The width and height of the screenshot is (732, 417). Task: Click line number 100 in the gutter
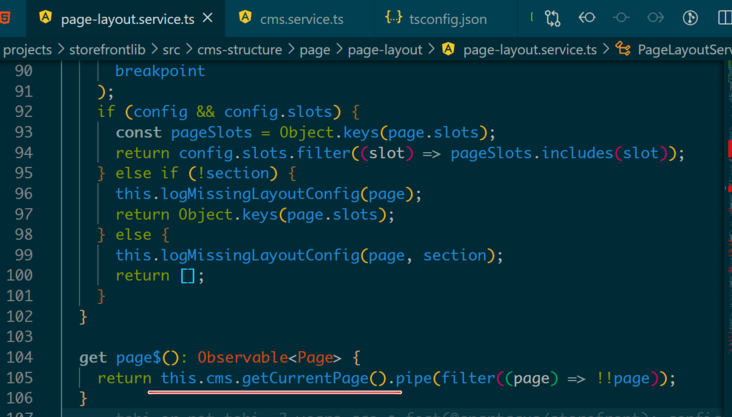click(x=20, y=276)
